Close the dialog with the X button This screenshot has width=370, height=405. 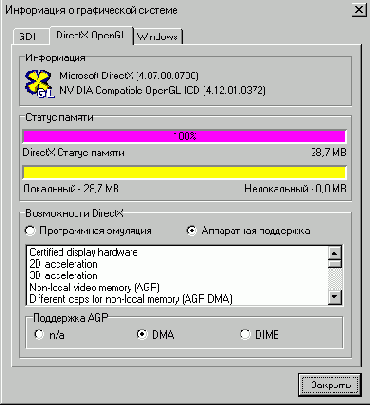[358, 10]
